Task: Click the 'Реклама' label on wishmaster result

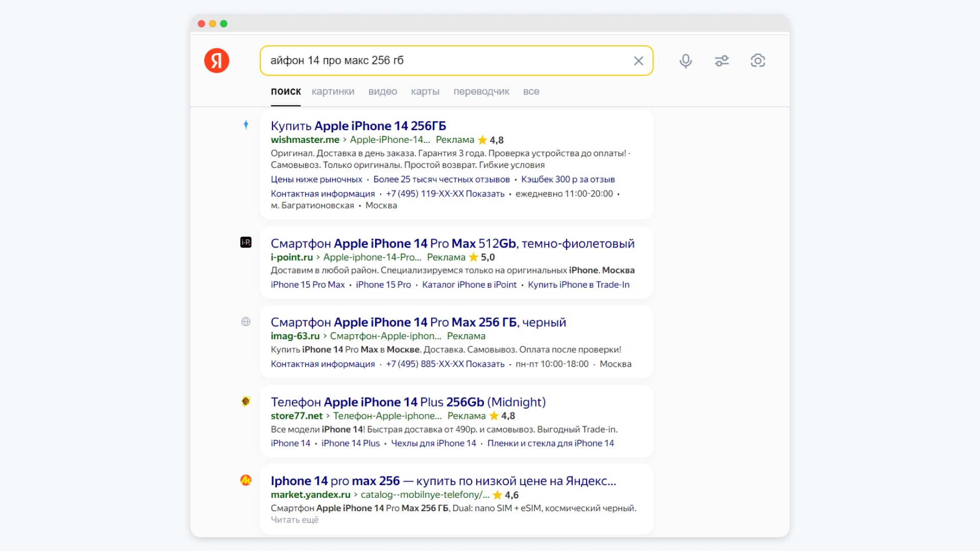Action: click(455, 140)
